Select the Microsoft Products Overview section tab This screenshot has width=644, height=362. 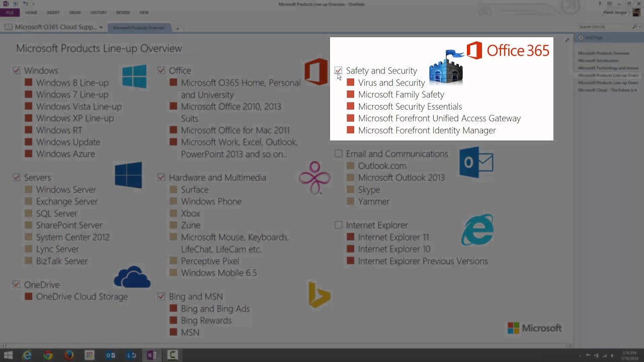click(139, 28)
